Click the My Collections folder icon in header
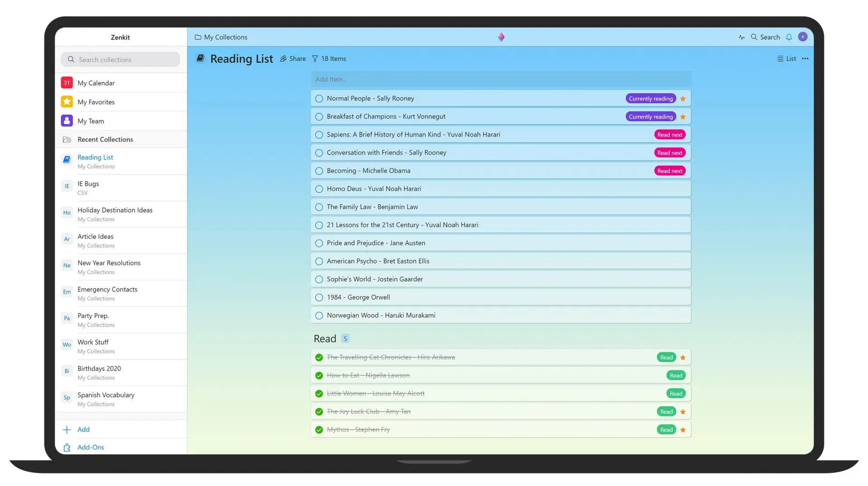 coord(198,37)
